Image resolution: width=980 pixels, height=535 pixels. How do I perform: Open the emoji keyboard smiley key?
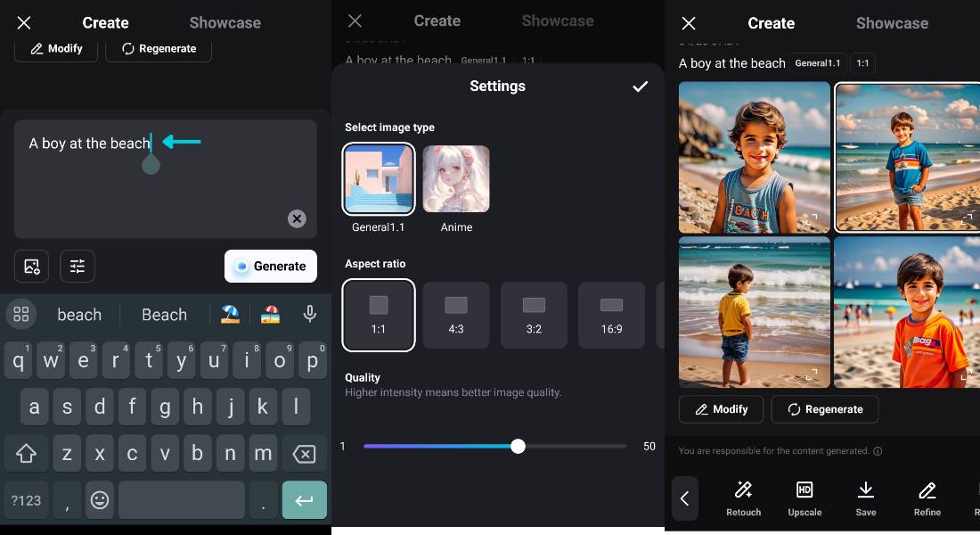(100, 500)
